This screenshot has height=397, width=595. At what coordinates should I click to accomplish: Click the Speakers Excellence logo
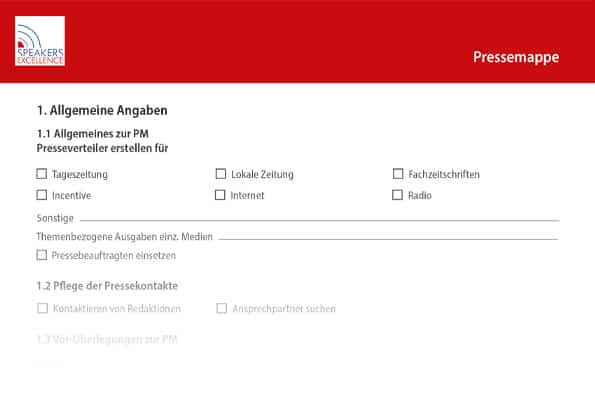(x=40, y=41)
